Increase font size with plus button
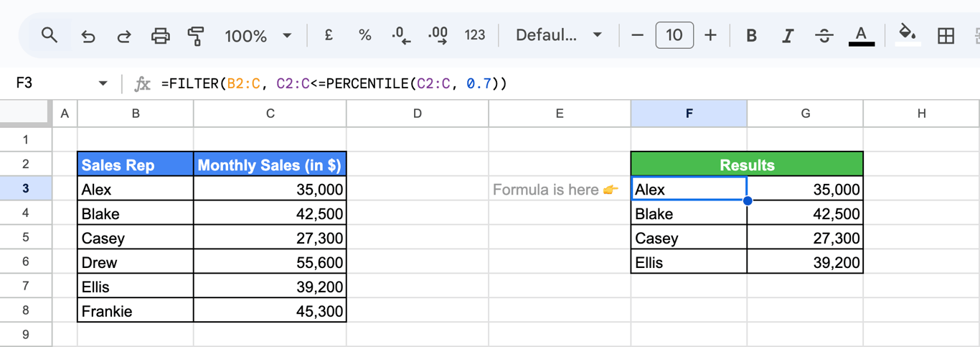This screenshot has width=980, height=347. (710, 35)
